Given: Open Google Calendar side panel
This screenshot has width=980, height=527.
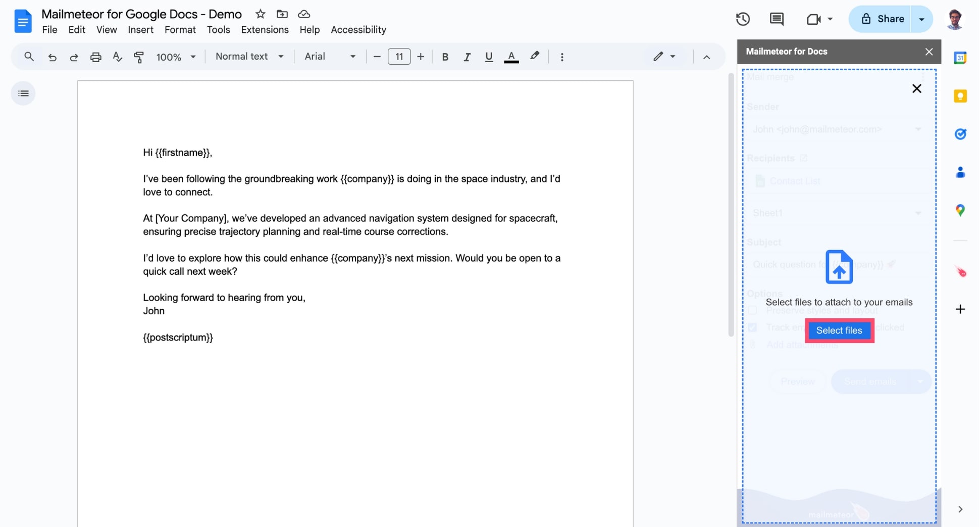Looking at the screenshot, I should [x=960, y=58].
